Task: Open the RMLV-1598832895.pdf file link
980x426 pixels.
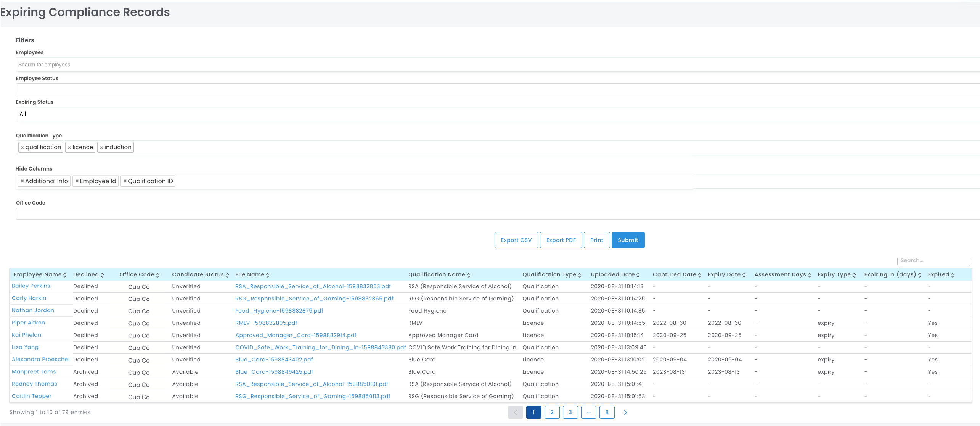Action: point(266,323)
